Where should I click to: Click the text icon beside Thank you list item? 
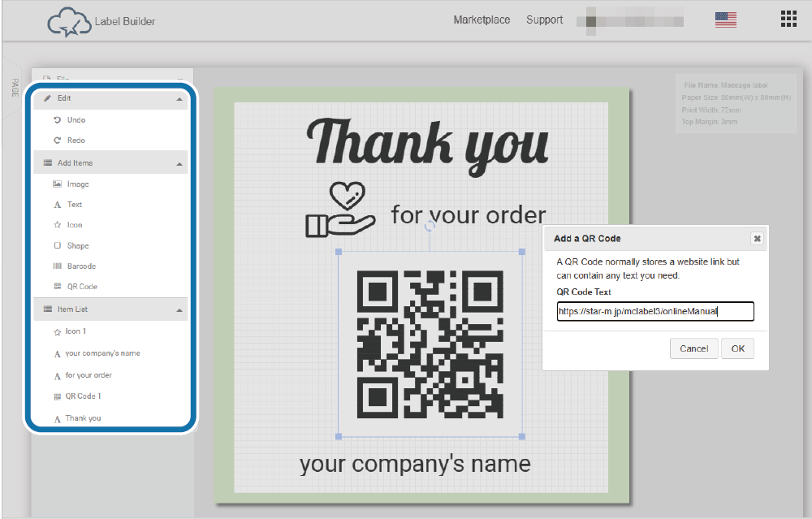tap(58, 419)
